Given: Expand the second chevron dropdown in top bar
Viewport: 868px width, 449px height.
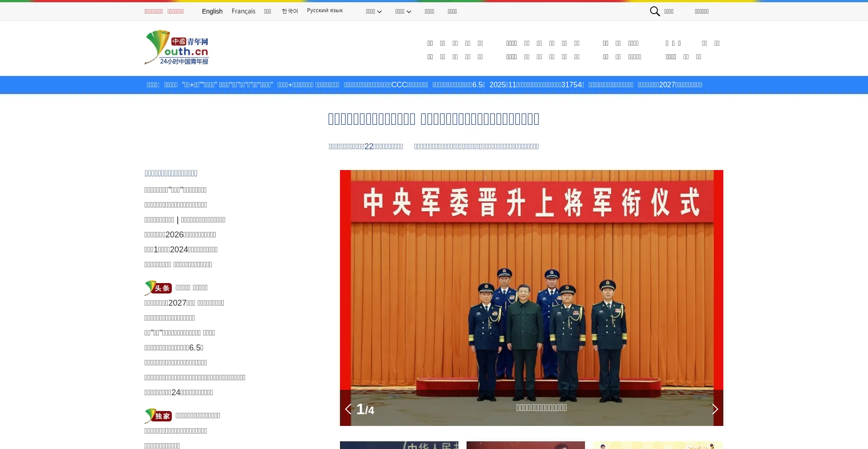Looking at the screenshot, I should (x=409, y=12).
